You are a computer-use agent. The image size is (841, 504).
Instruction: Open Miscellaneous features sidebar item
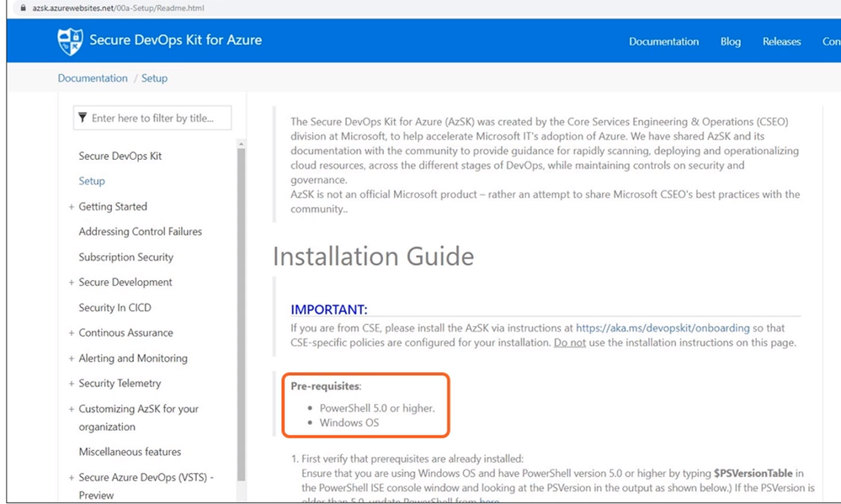click(130, 452)
